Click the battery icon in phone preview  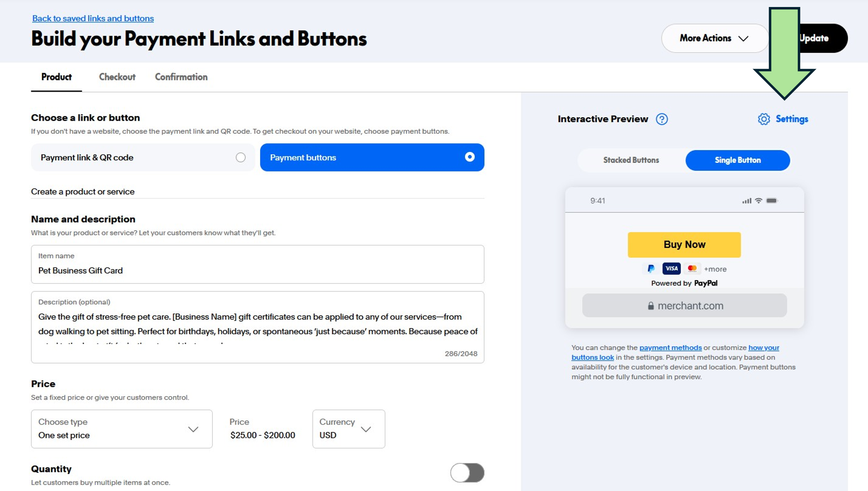point(772,201)
